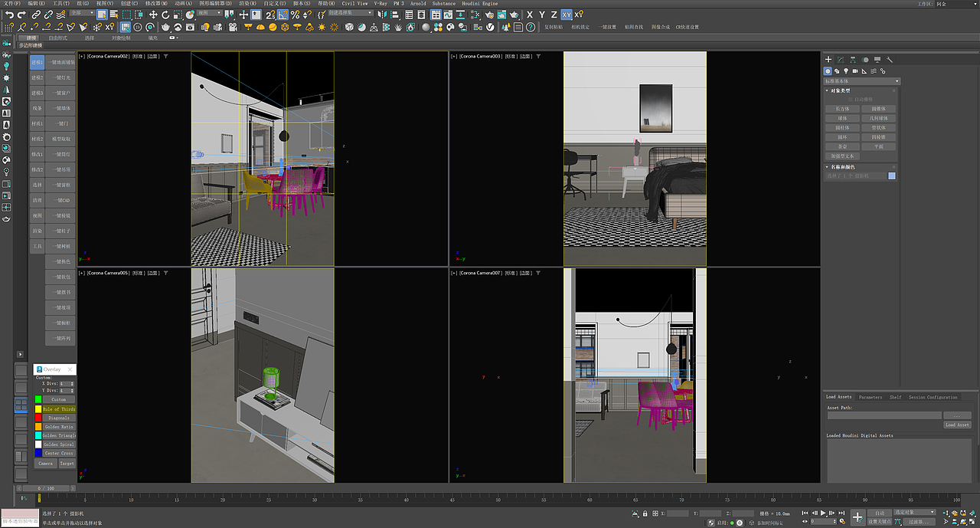Click the 茶壶 teapot primitive button
The image size is (980, 528).
pos(842,146)
